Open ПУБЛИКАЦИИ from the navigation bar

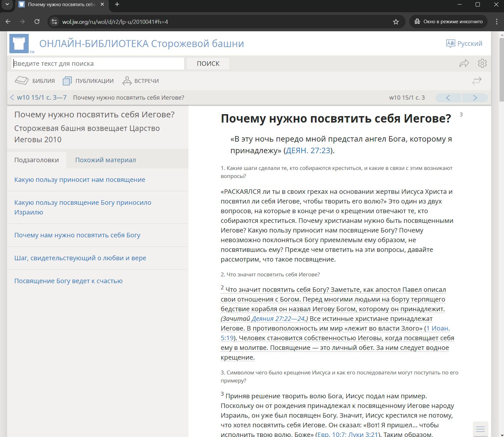(x=88, y=81)
